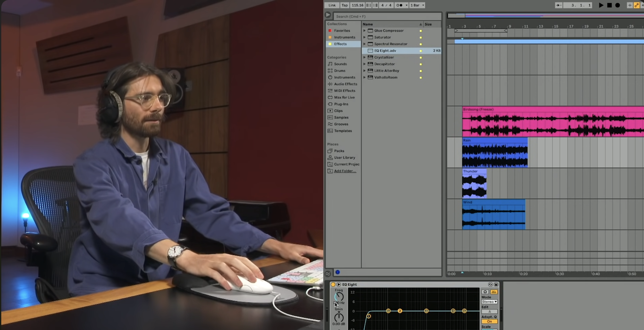Click the EQ Eight hot-swap preset icon
644x330 pixels.
(490, 284)
